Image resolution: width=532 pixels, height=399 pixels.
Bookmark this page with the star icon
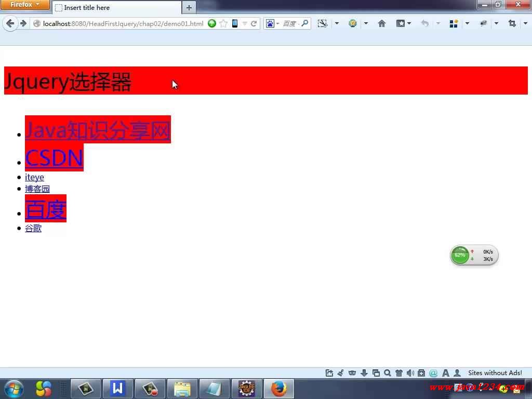[x=223, y=23]
